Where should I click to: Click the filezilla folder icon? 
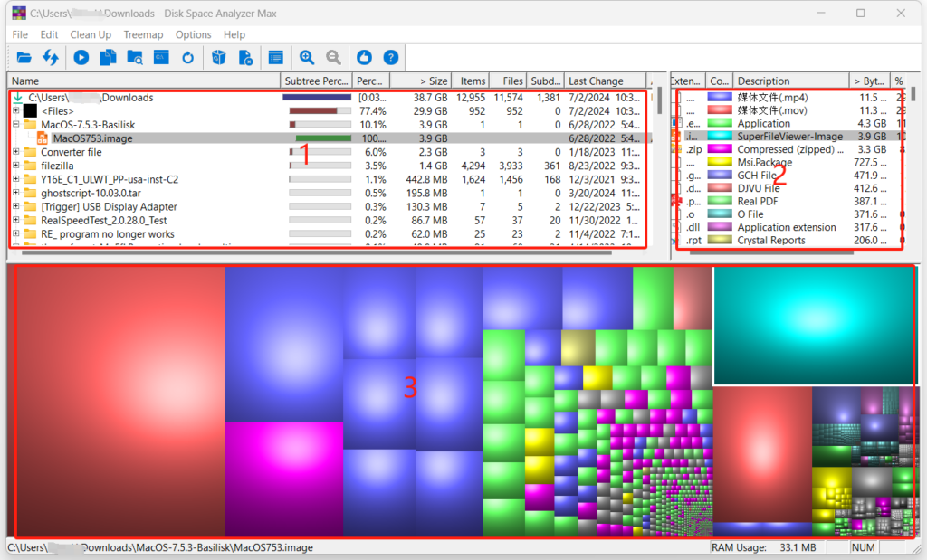30,166
